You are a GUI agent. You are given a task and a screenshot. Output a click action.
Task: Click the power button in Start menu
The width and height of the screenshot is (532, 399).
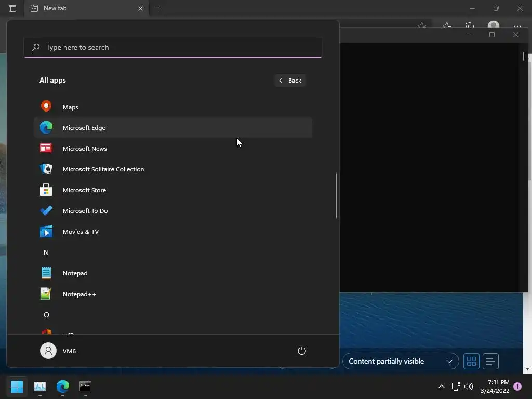pos(302,351)
